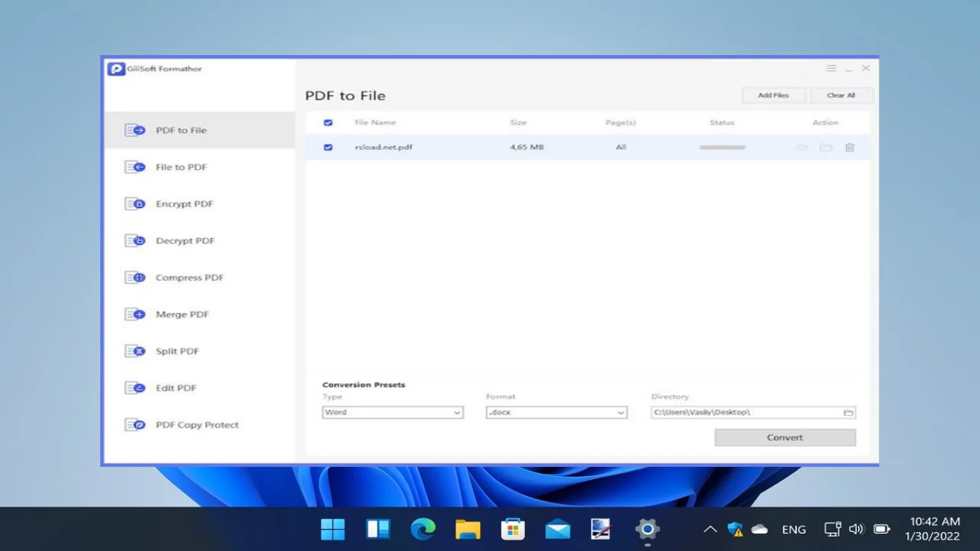Click the Clear All button
The height and width of the screenshot is (551, 980).
tap(841, 96)
